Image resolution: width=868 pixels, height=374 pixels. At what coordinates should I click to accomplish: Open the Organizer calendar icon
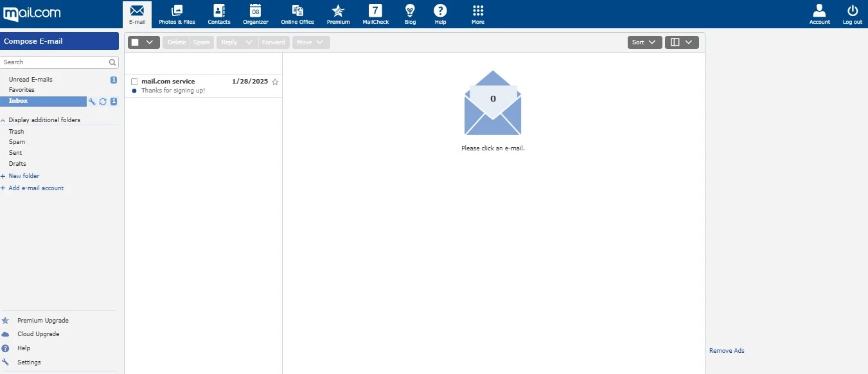[x=255, y=10]
